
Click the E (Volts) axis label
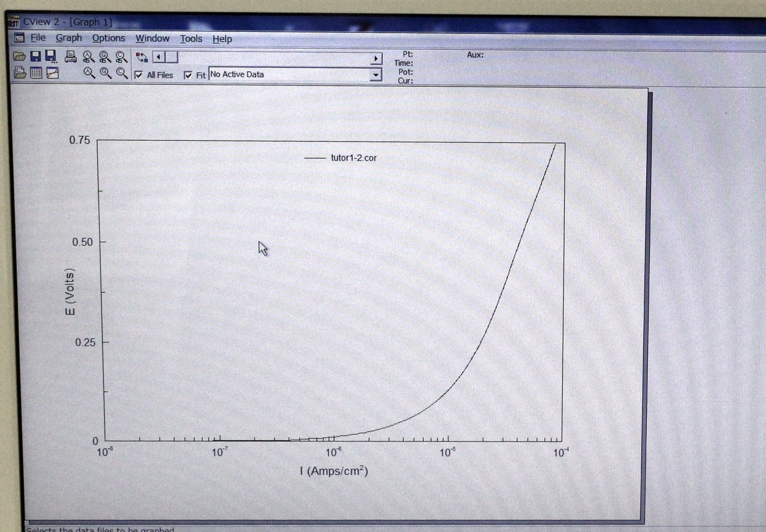pos(70,292)
